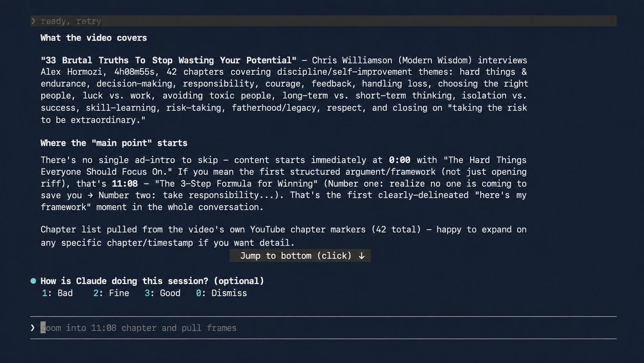Click the "What the video covers" heading
Image resolution: width=644 pixels, height=363 pixels.
tap(93, 38)
